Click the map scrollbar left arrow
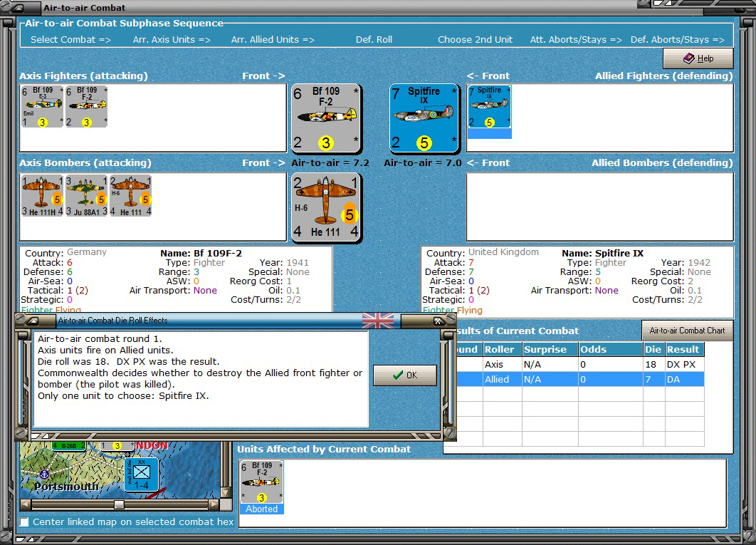Viewport: 756px width, 545px height. pyautogui.click(x=25, y=504)
